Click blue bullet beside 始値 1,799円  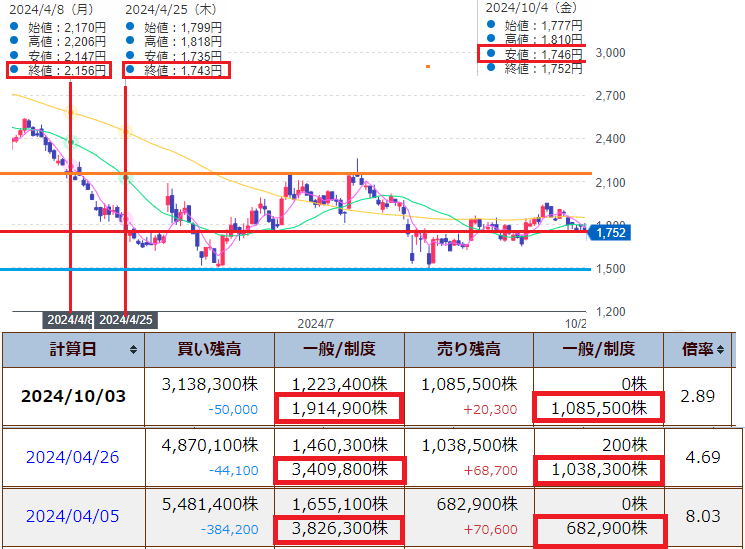[130, 27]
